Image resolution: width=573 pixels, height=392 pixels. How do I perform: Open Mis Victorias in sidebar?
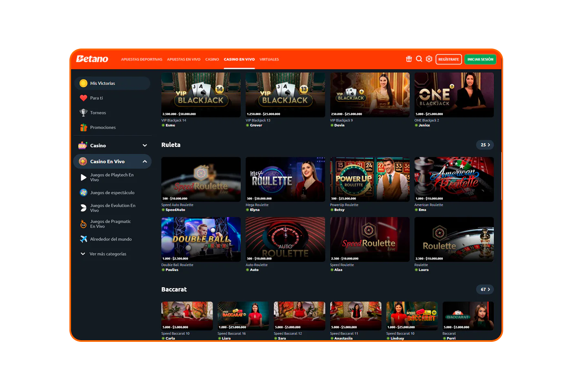(112, 83)
